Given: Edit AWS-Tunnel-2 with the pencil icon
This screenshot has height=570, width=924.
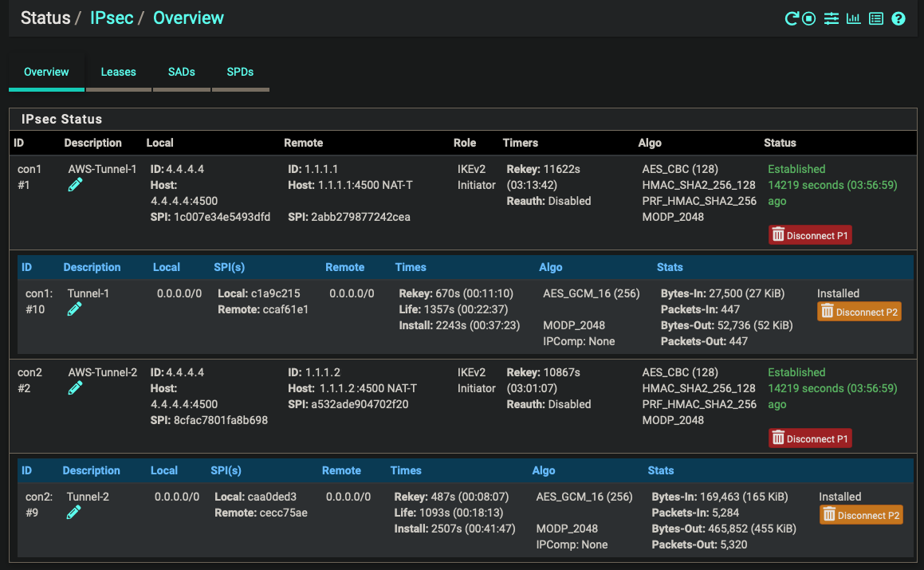Looking at the screenshot, I should click(x=76, y=388).
